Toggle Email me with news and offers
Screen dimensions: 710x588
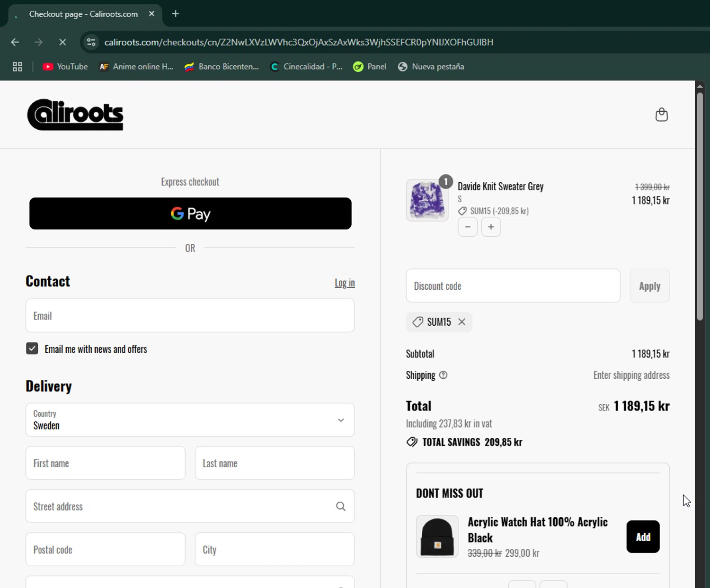[x=32, y=349]
